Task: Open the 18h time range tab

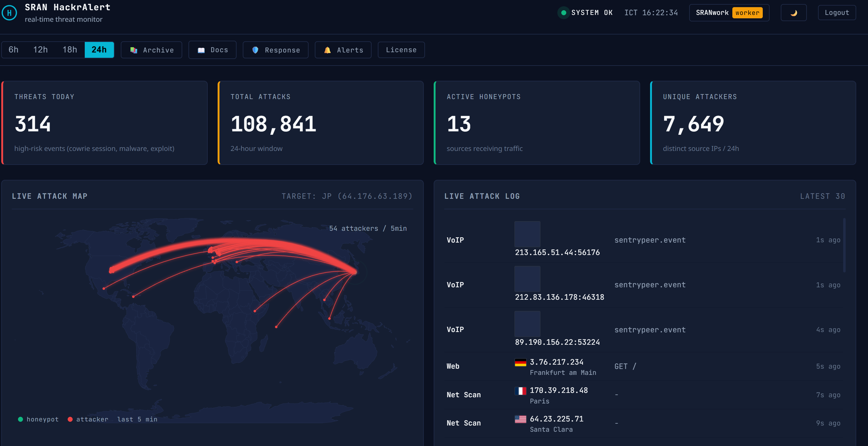Action: pyautogui.click(x=70, y=50)
